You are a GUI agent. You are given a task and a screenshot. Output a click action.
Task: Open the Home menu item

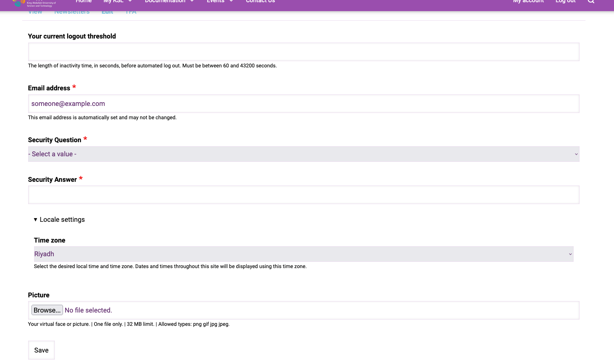83,2
